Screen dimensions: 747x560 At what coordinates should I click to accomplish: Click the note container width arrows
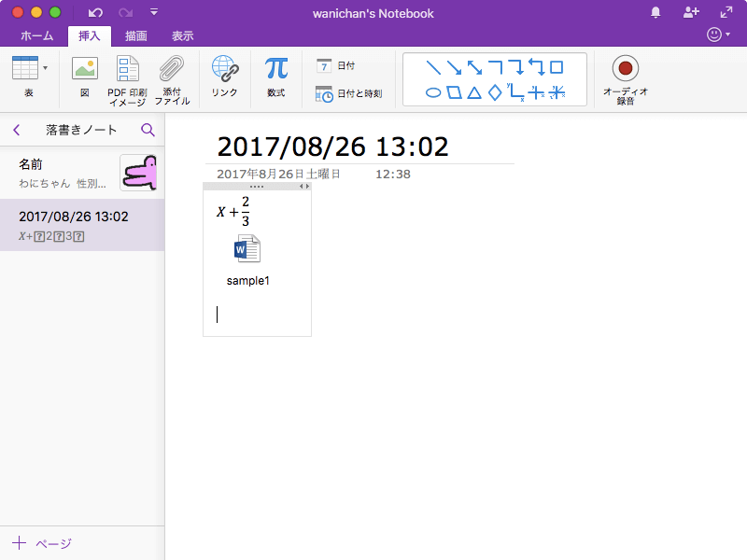click(x=304, y=187)
